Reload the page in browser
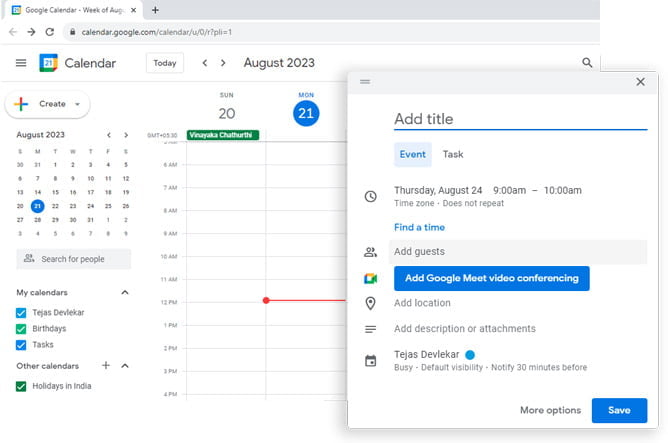668x443 pixels. tap(50, 32)
